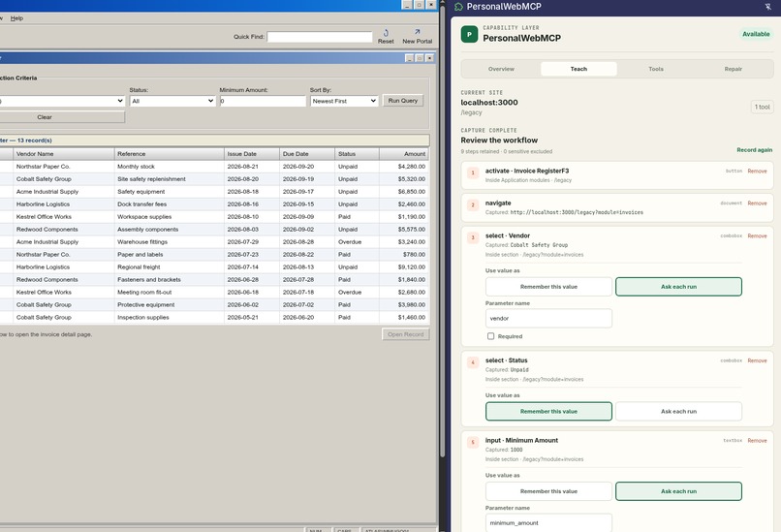
Task: Click the 1 tool badge
Action: tap(762, 107)
